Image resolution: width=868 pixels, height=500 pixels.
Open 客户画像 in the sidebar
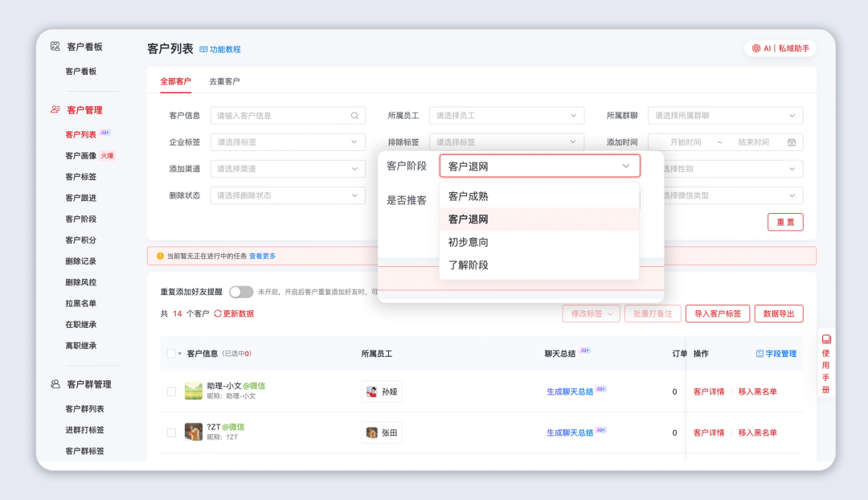[81, 155]
